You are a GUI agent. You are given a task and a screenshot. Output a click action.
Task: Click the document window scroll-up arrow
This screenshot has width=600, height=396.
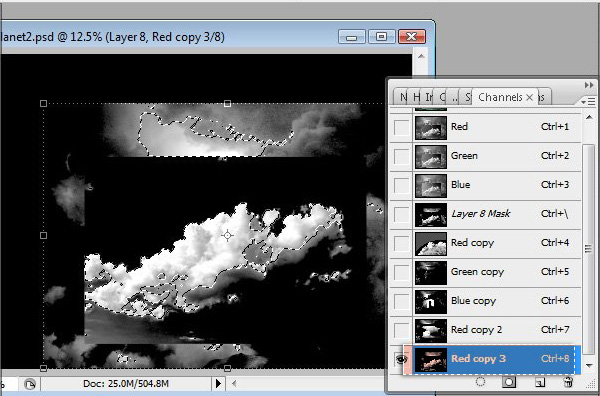pyautogui.click(x=421, y=56)
